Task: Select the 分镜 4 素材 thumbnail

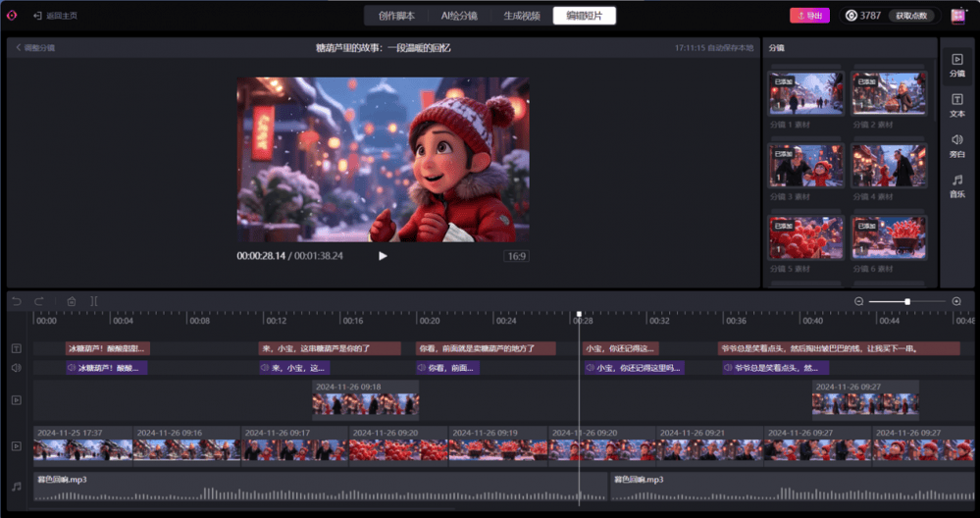Action: (889, 166)
